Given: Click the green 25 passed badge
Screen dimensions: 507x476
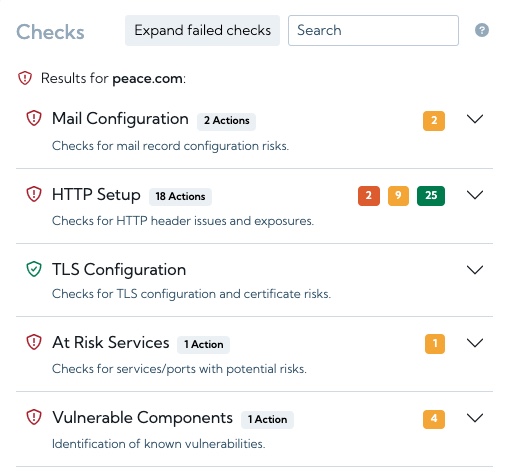Looking at the screenshot, I should [x=431, y=196].
